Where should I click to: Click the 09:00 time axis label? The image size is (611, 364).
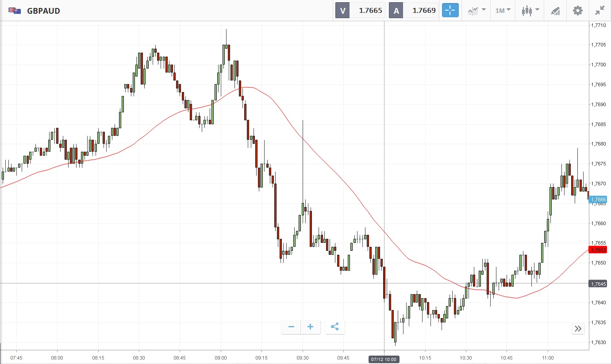221,358
